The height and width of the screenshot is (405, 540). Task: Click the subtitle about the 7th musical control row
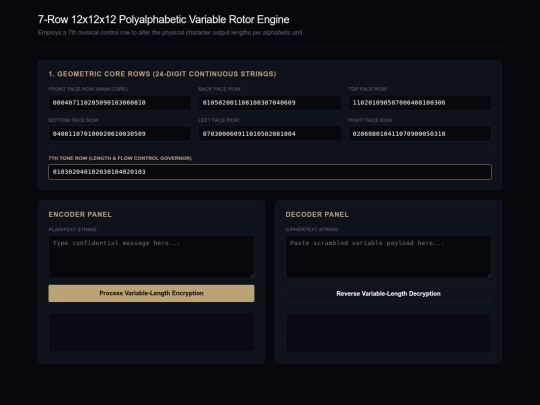(x=170, y=33)
